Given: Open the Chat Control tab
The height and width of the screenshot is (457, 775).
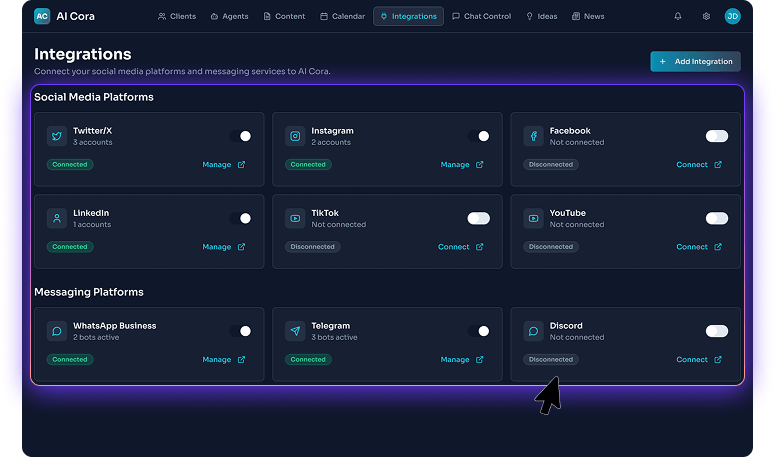Looking at the screenshot, I should [x=481, y=16].
